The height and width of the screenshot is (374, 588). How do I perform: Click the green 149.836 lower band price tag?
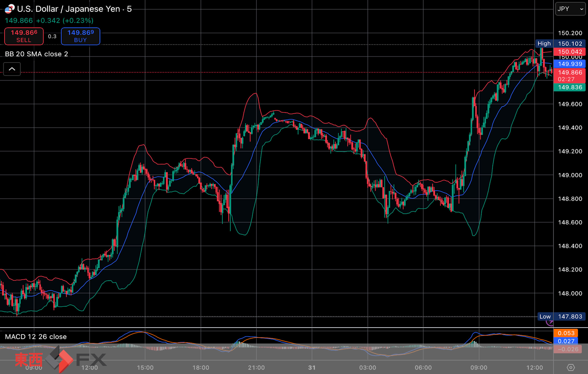pyautogui.click(x=570, y=87)
